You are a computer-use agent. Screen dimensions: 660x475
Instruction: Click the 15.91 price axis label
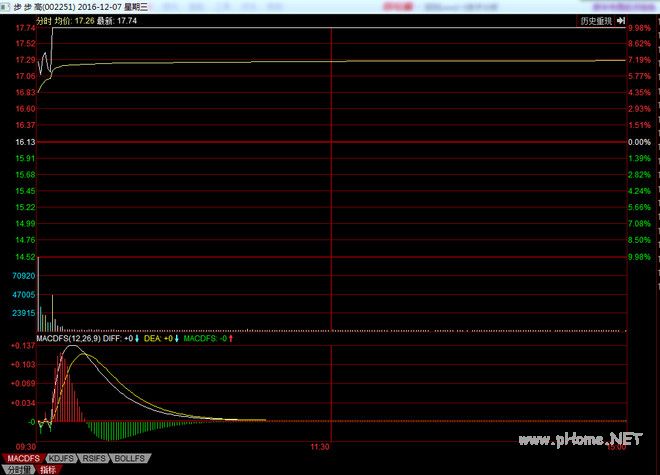pos(25,159)
